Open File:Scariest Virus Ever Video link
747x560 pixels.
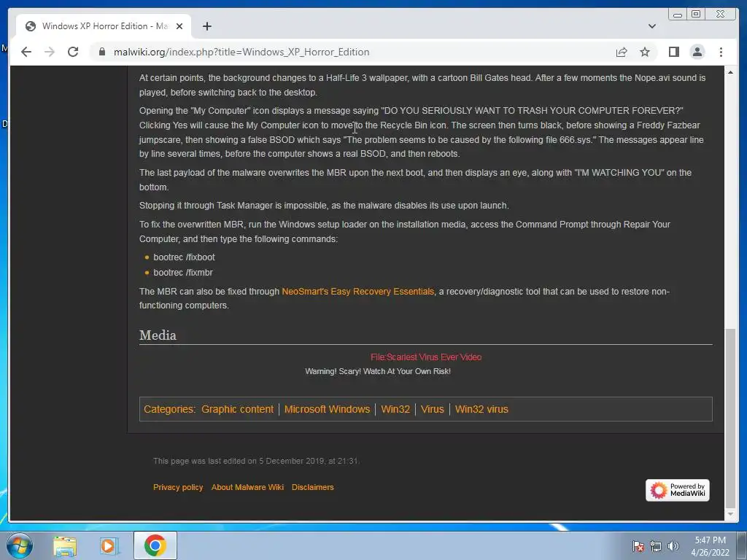click(426, 357)
